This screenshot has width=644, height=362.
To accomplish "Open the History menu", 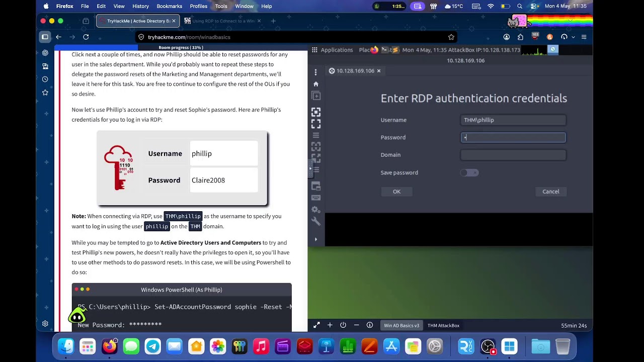I will pyautogui.click(x=140, y=6).
